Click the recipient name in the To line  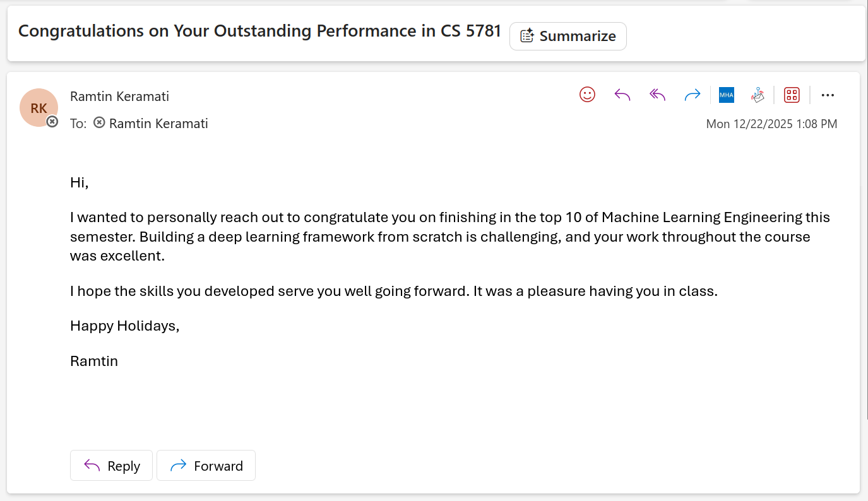[158, 124]
